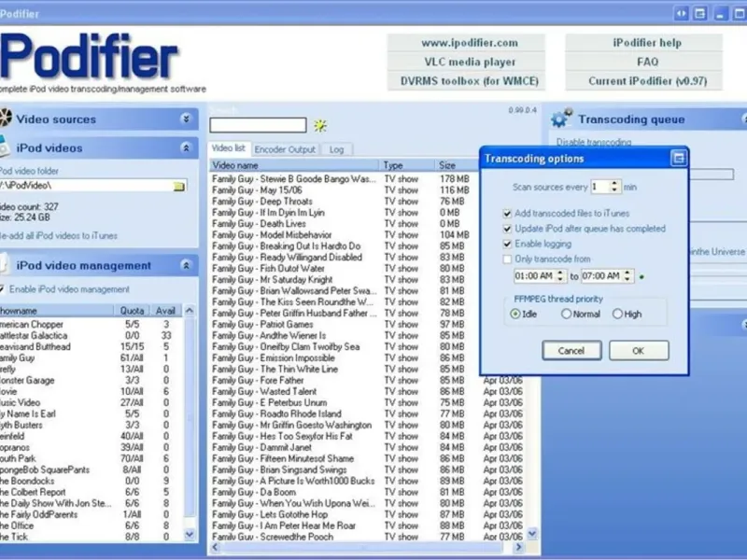
Task: Sort by Type column header
Action: tap(407, 165)
